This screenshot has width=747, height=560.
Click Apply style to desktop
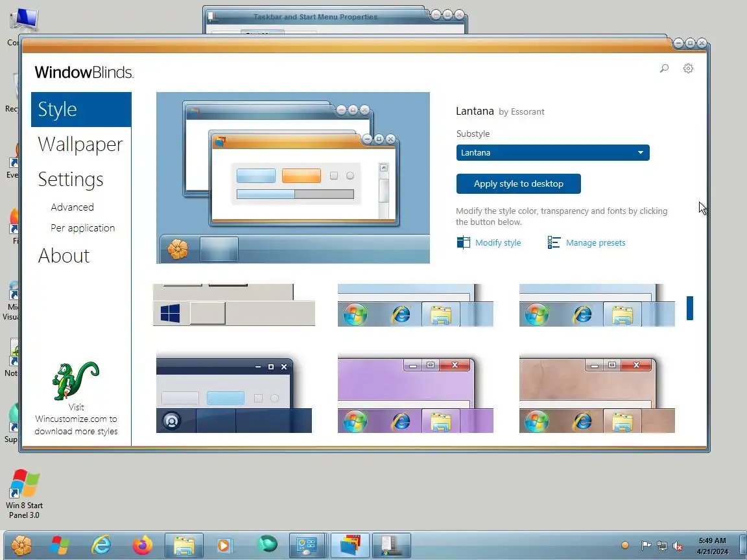(x=518, y=184)
